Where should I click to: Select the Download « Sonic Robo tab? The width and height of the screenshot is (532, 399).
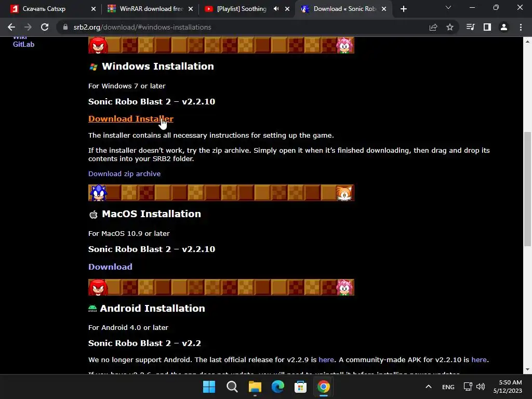click(x=344, y=9)
